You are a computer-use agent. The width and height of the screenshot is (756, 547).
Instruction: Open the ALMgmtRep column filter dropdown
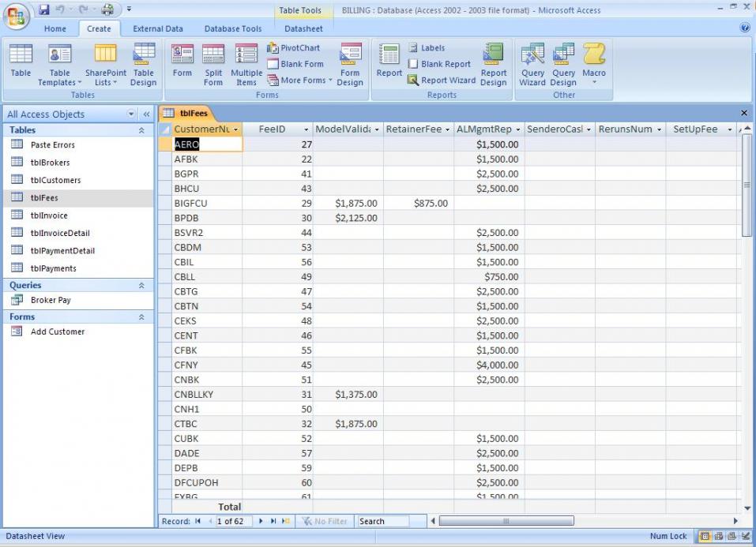coord(517,129)
